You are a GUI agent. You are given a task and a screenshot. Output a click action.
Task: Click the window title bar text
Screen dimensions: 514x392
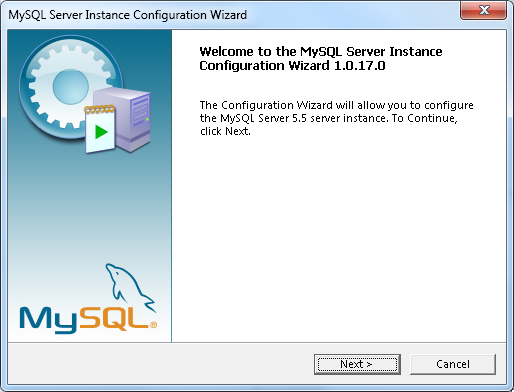tap(128, 15)
